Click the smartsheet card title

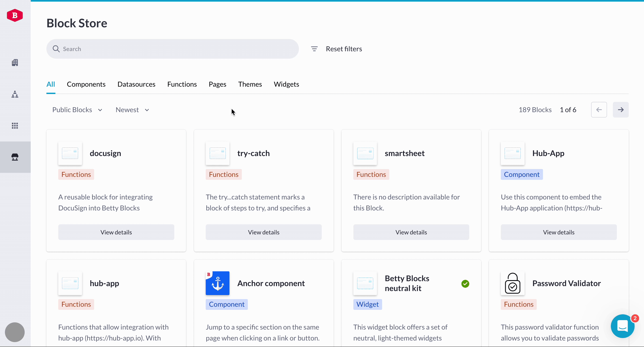(x=405, y=153)
